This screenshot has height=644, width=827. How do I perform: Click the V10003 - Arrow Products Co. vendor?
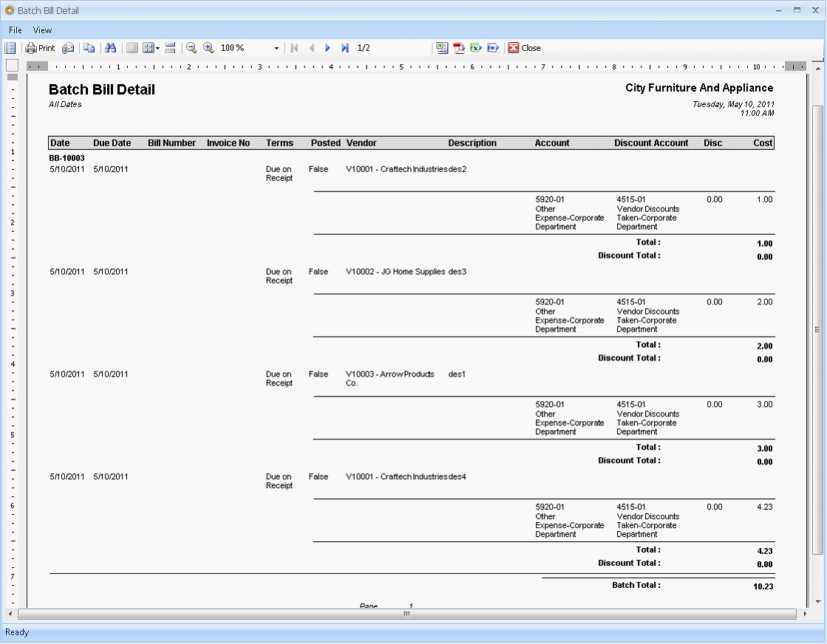tap(389, 378)
